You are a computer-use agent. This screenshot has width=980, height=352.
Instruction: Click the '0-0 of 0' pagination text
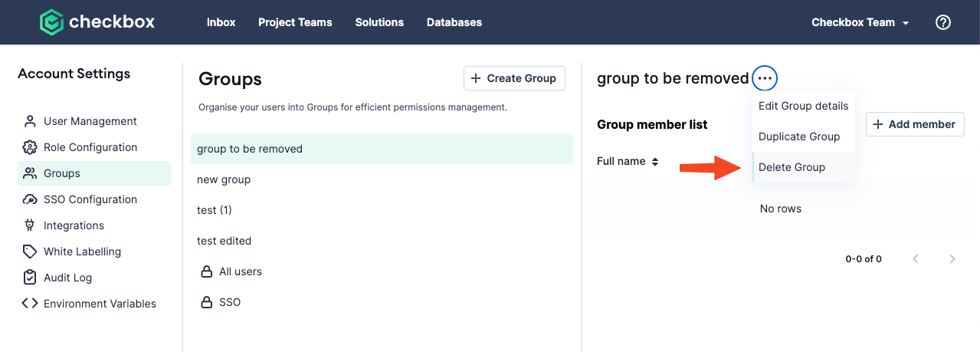click(x=864, y=259)
